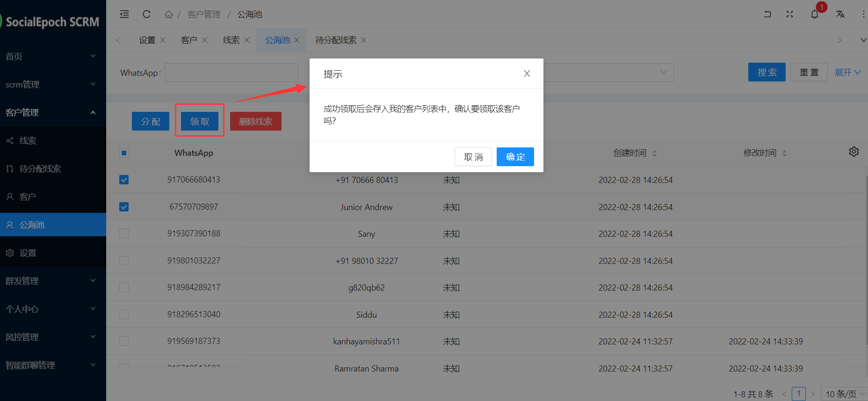Open the filter dropdown beside the search button
The image size is (868, 401).
(608, 73)
